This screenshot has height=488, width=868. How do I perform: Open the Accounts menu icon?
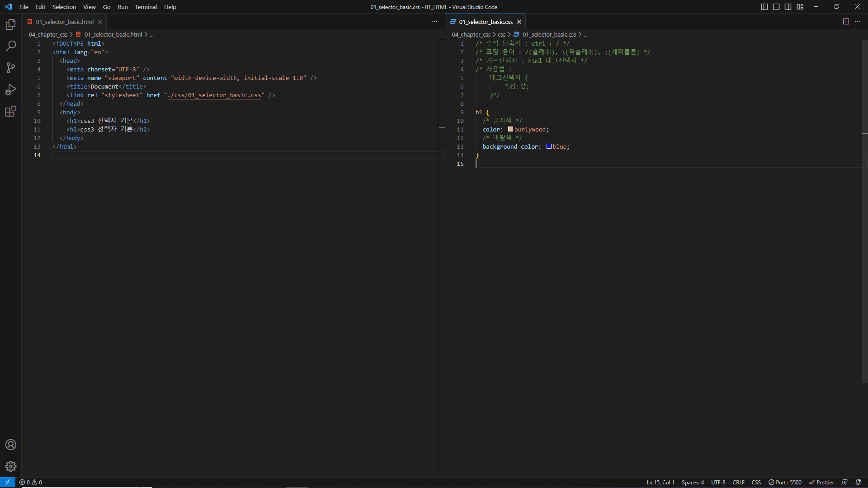tap(10, 445)
